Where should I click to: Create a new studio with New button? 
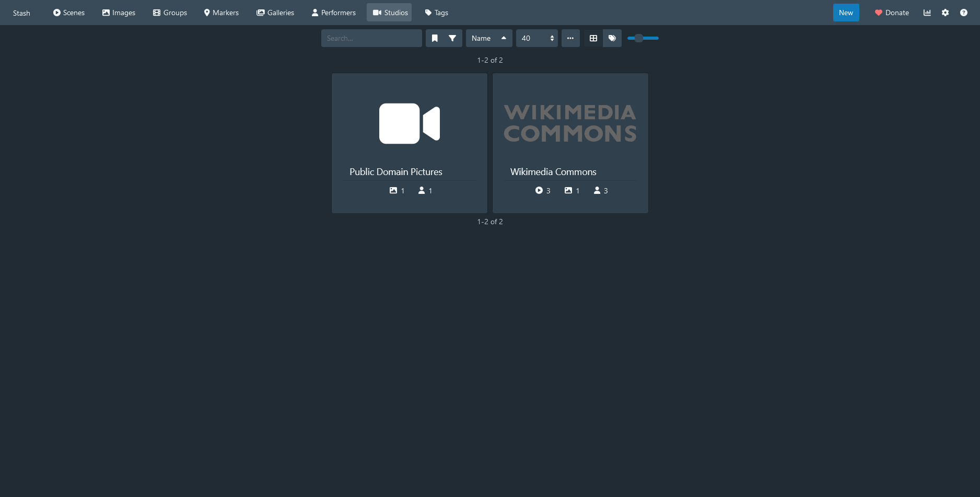point(846,13)
